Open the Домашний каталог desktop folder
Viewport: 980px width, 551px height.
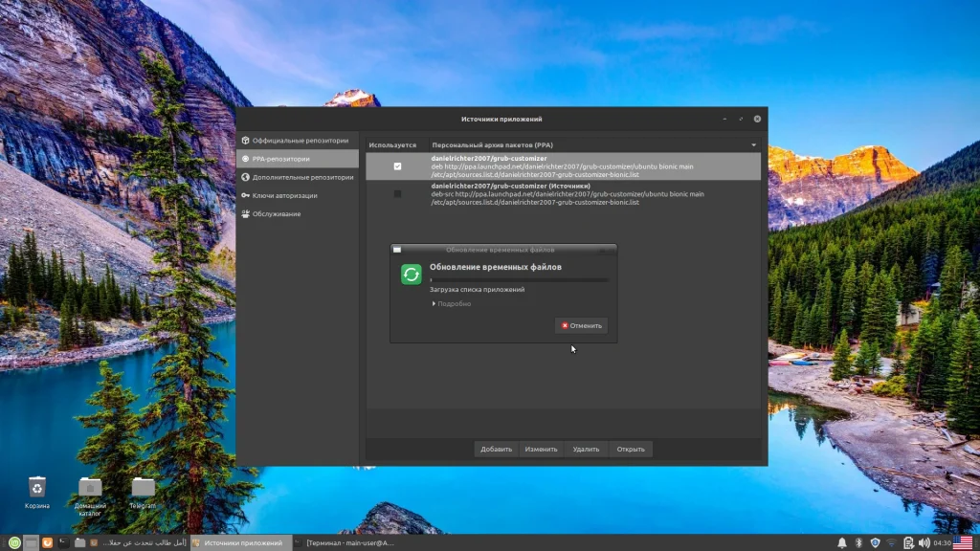point(90,496)
